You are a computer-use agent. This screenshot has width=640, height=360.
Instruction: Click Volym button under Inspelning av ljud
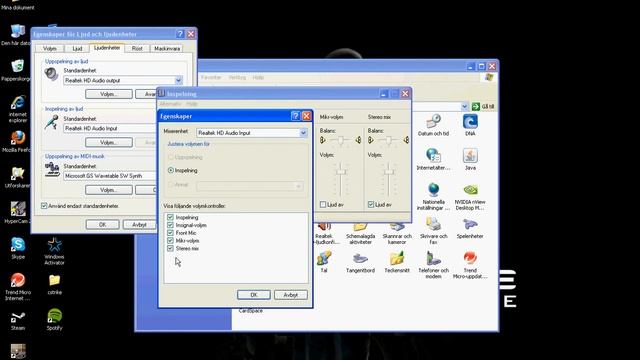pos(109,142)
